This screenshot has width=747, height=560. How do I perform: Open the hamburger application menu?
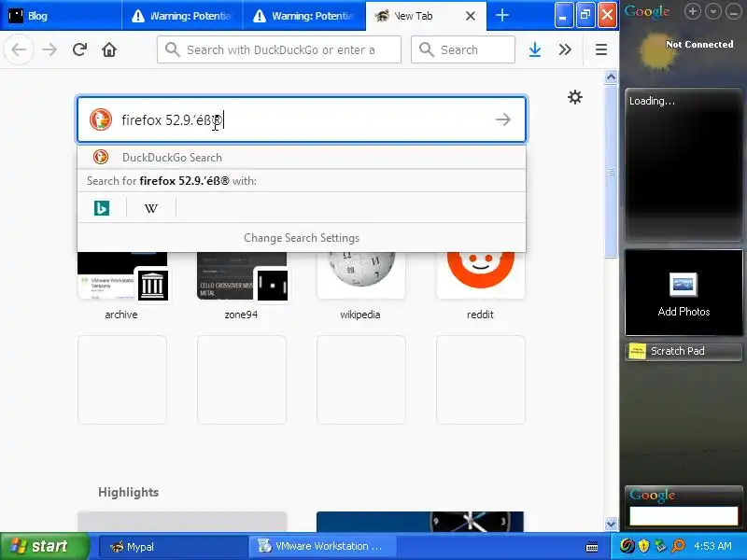(600, 49)
